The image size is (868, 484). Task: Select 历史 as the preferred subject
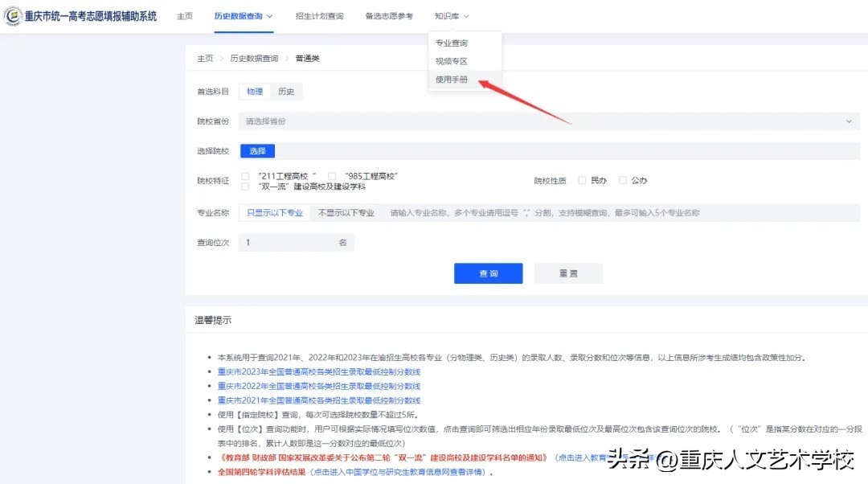click(286, 92)
